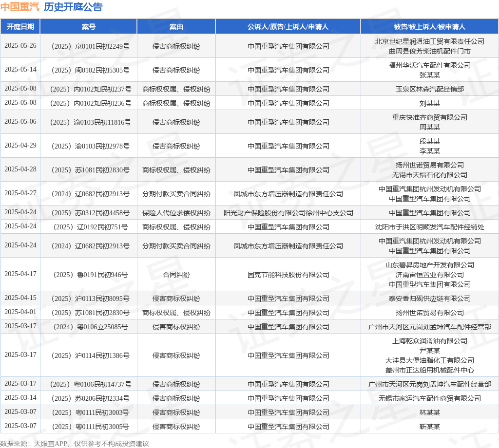Click defendant 大洼县大堡油脂化工有限公司
Screen dimensions: 499x448
(x=430, y=360)
